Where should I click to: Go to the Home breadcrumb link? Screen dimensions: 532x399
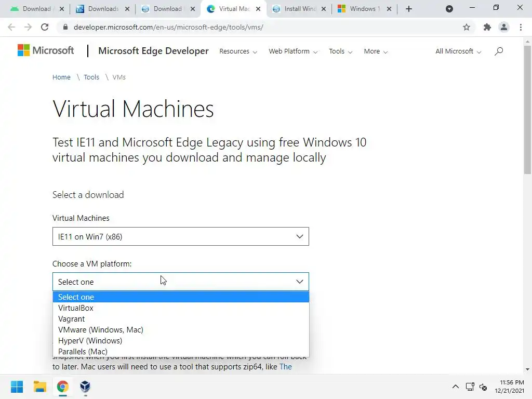61,77
